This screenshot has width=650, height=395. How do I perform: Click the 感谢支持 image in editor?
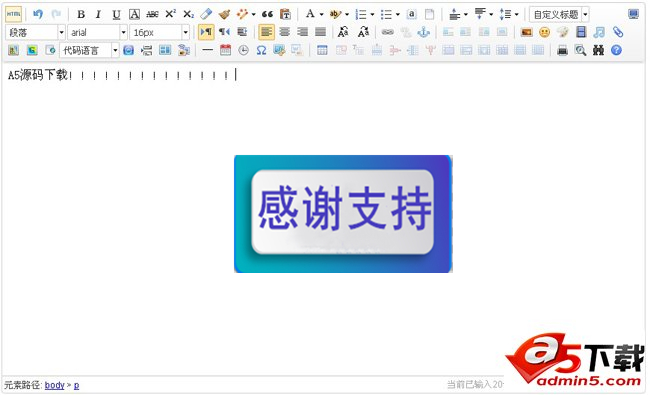coord(343,214)
